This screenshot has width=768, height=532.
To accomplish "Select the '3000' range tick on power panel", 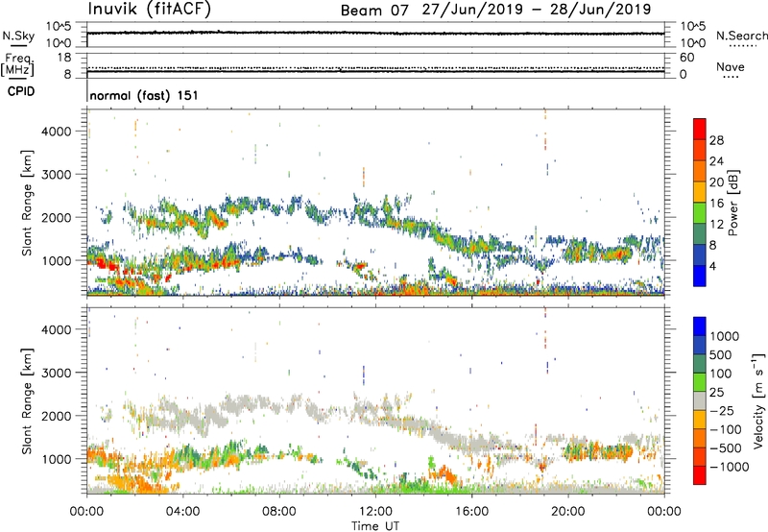I will pyautogui.click(x=56, y=175).
